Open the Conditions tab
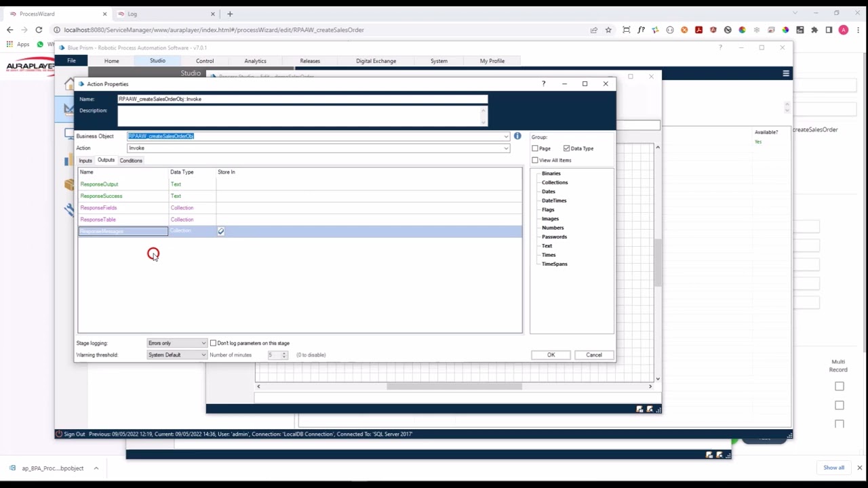This screenshot has width=868, height=488. pyautogui.click(x=131, y=161)
